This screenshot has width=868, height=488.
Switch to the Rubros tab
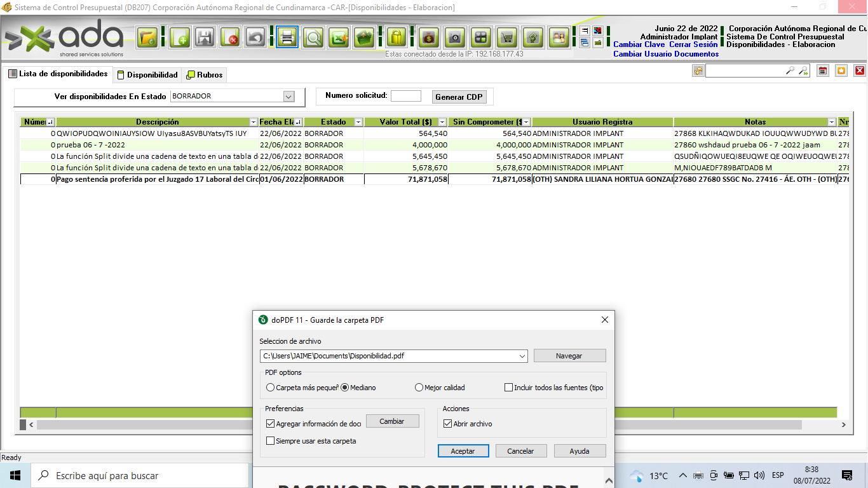coord(204,75)
